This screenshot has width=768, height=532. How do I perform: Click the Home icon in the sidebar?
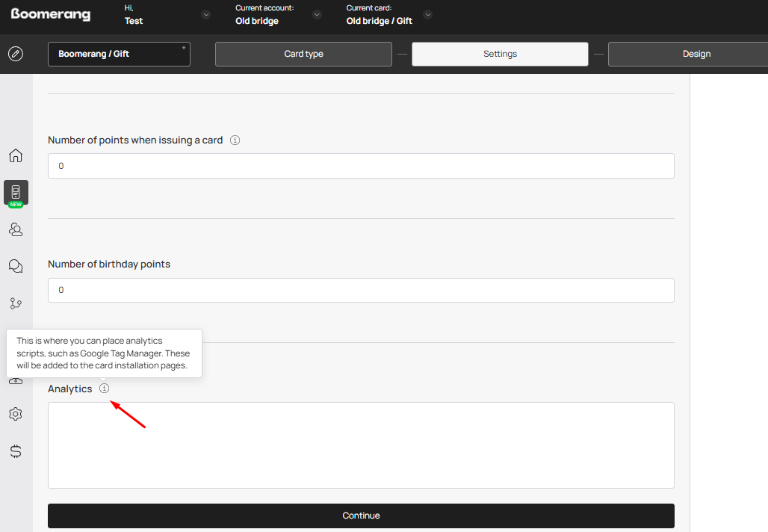[x=16, y=155]
